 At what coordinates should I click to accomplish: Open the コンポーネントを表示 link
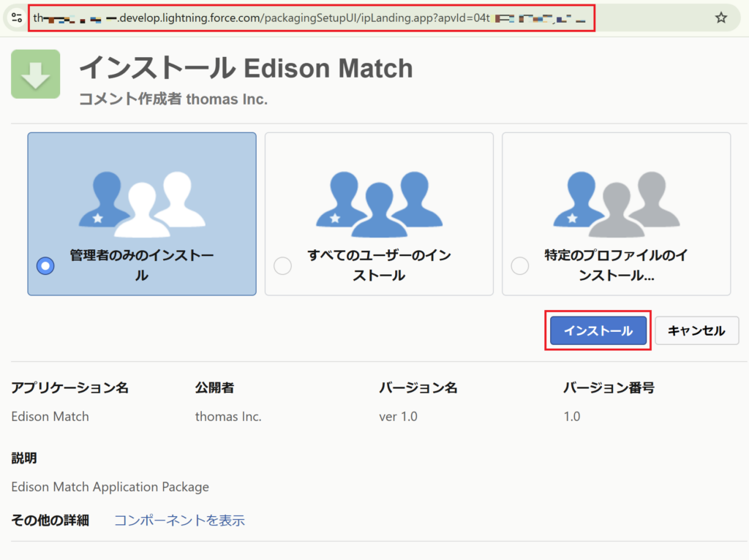pyautogui.click(x=179, y=521)
